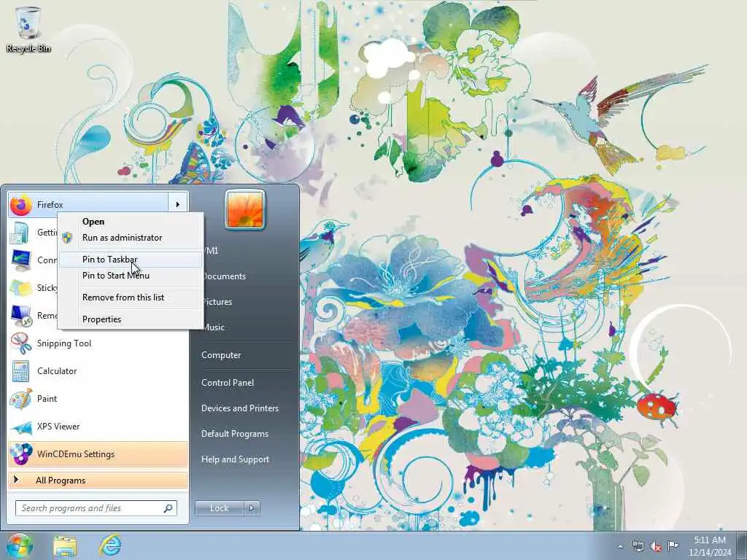
Task: Click the WinCDEmu Settings label text
Action: [x=76, y=454]
